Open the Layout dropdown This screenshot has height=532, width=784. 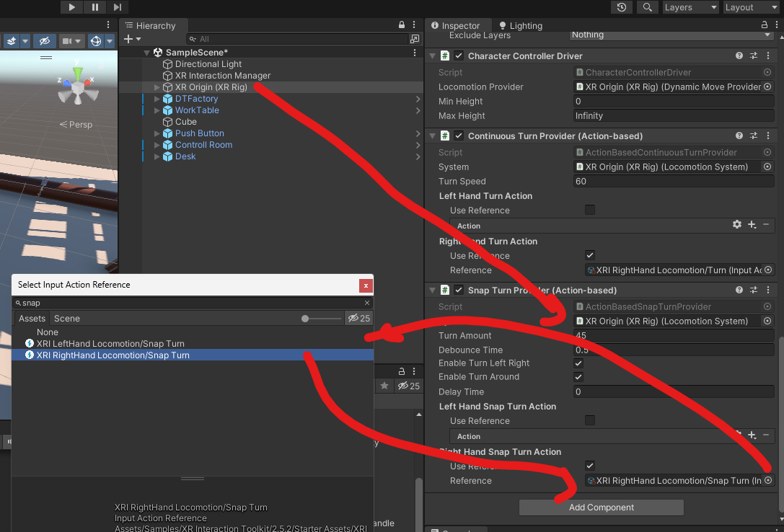pos(751,7)
